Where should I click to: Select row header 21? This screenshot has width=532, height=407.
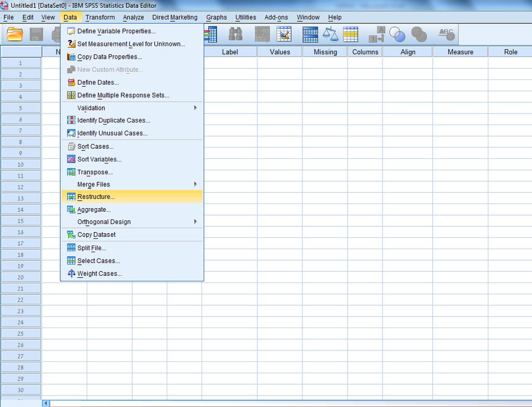[21, 289]
